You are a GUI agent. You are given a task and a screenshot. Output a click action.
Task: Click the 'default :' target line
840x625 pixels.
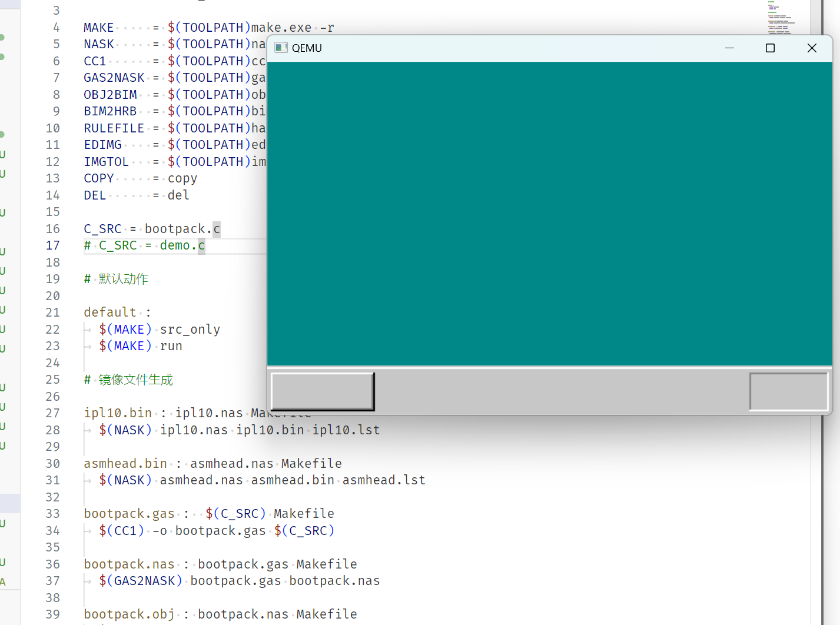point(118,312)
